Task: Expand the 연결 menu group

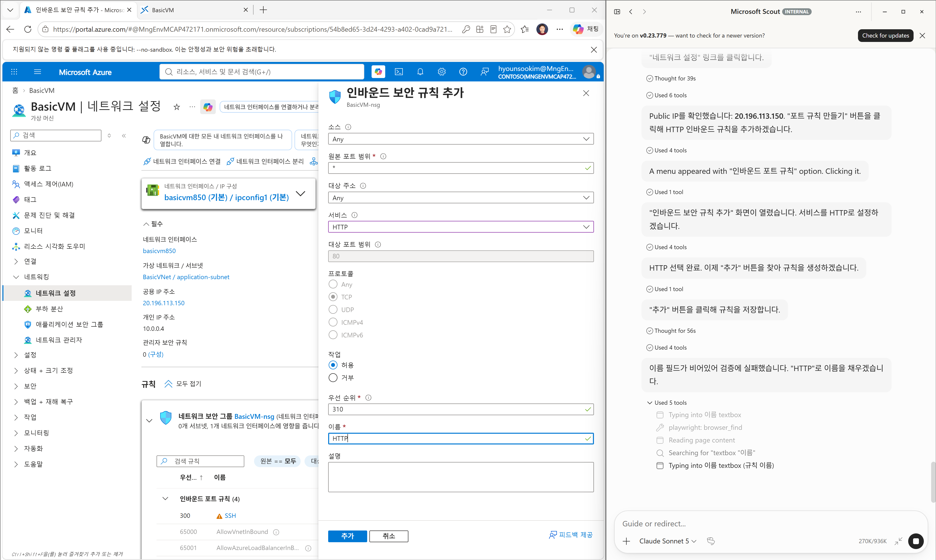Action: tap(16, 262)
